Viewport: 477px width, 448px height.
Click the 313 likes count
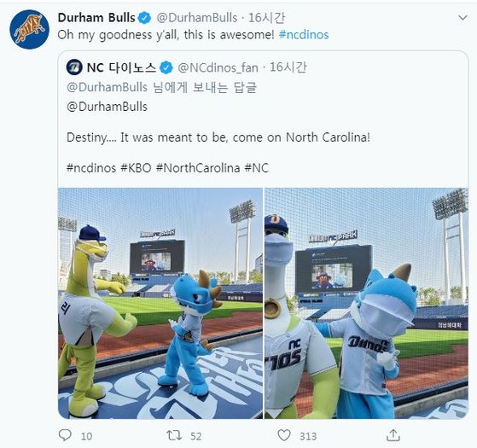point(308,436)
